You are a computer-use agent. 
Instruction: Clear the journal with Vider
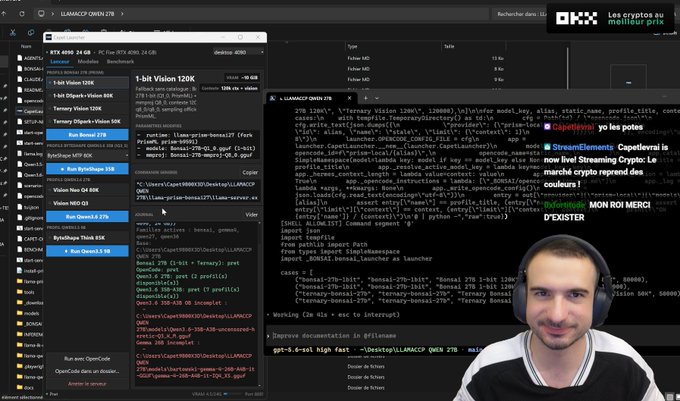point(252,215)
